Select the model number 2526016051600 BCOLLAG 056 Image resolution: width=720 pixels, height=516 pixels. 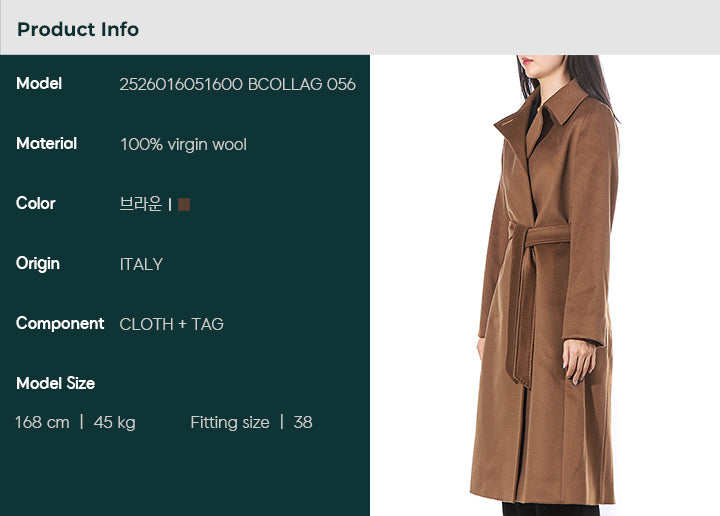click(237, 84)
